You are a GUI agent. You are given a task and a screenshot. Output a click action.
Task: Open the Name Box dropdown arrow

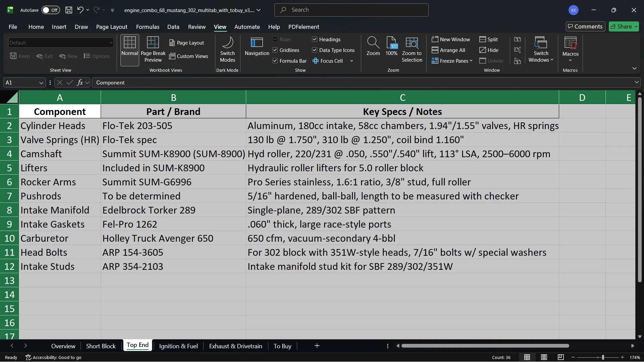coord(41,83)
